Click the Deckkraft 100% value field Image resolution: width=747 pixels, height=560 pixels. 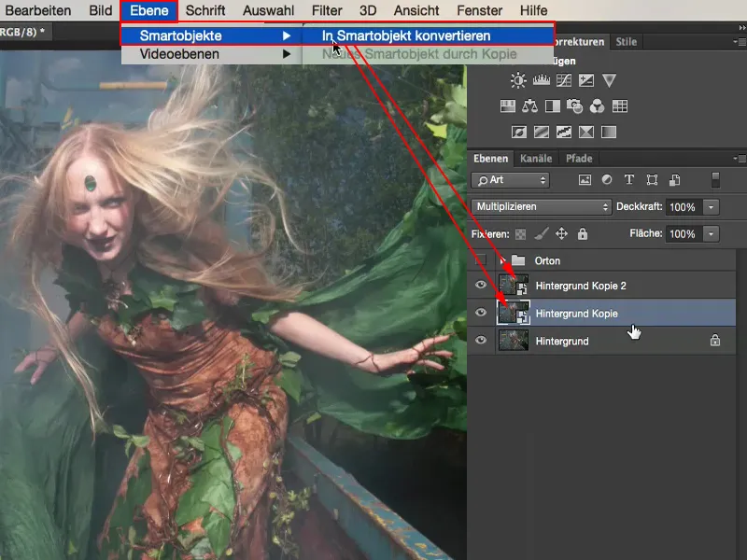click(684, 207)
